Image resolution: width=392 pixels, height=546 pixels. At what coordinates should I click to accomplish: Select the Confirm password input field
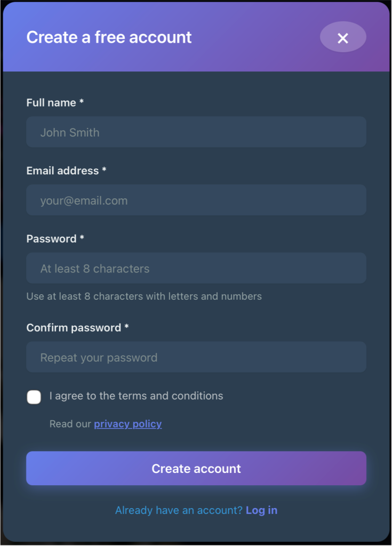click(x=196, y=357)
